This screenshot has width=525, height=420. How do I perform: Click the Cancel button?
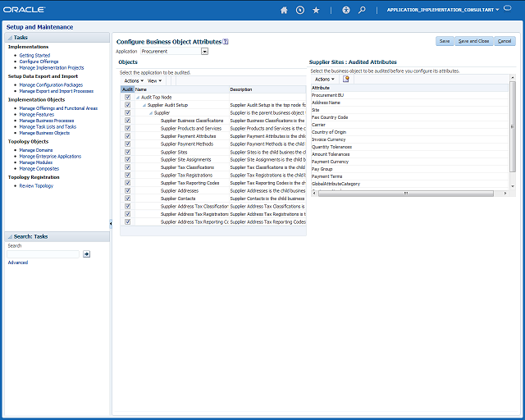click(504, 41)
